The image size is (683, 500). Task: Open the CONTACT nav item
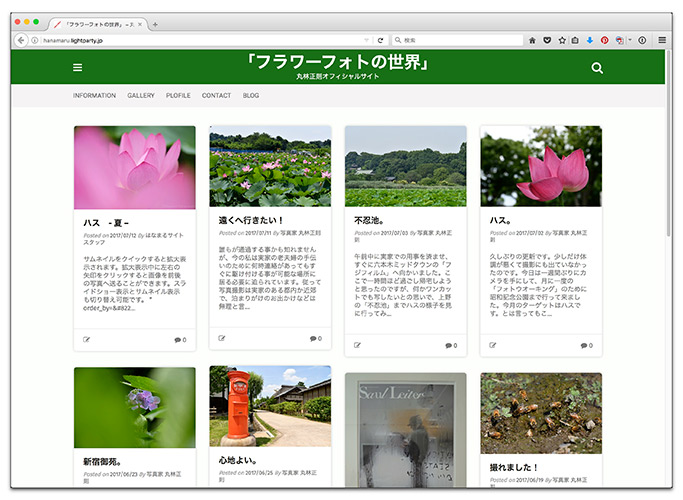click(x=216, y=95)
